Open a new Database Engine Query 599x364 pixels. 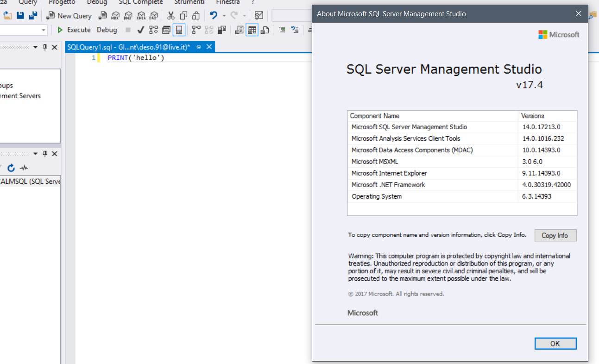102,15
